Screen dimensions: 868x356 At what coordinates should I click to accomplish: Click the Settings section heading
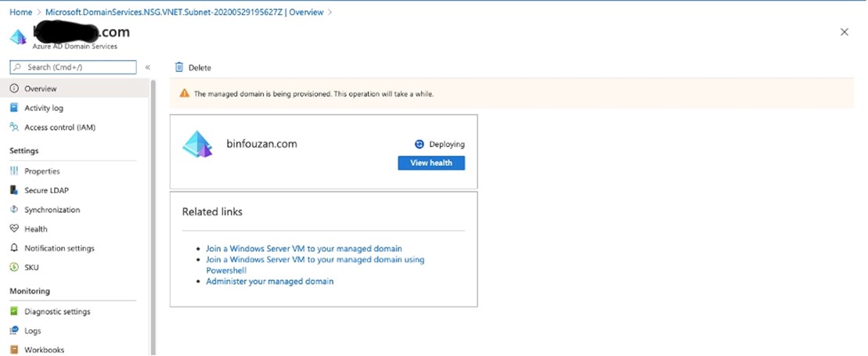[24, 150]
